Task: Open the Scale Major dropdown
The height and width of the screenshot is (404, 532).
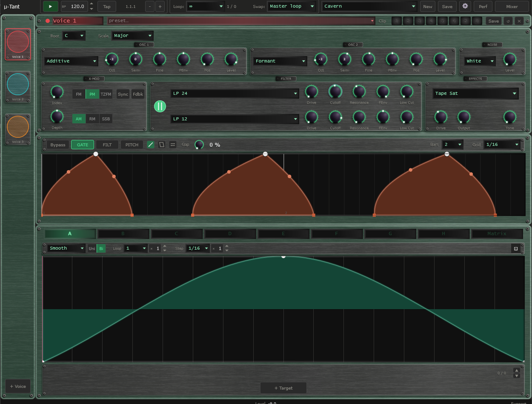Action: (x=132, y=36)
